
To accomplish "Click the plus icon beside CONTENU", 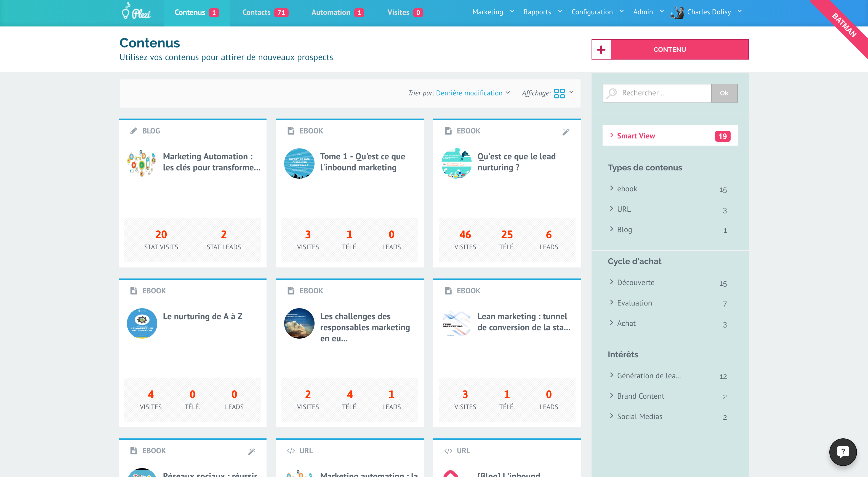I will click(601, 49).
